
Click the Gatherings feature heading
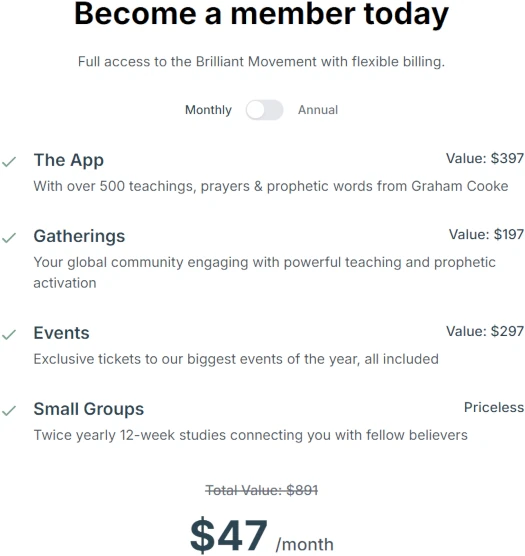[79, 236]
